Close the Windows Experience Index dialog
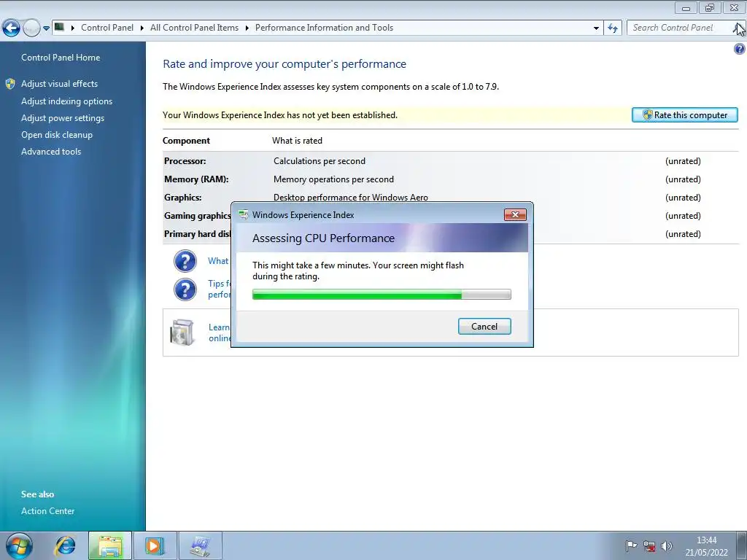 coord(515,215)
